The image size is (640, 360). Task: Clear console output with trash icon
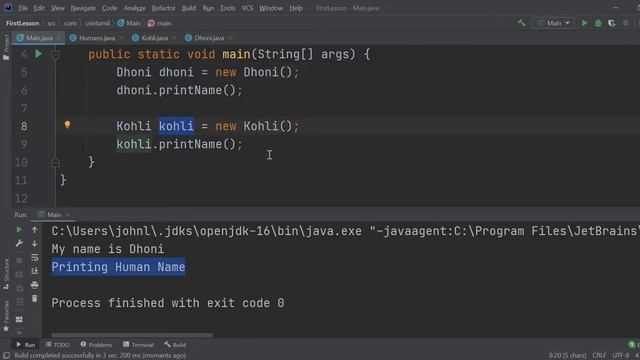tap(35, 299)
